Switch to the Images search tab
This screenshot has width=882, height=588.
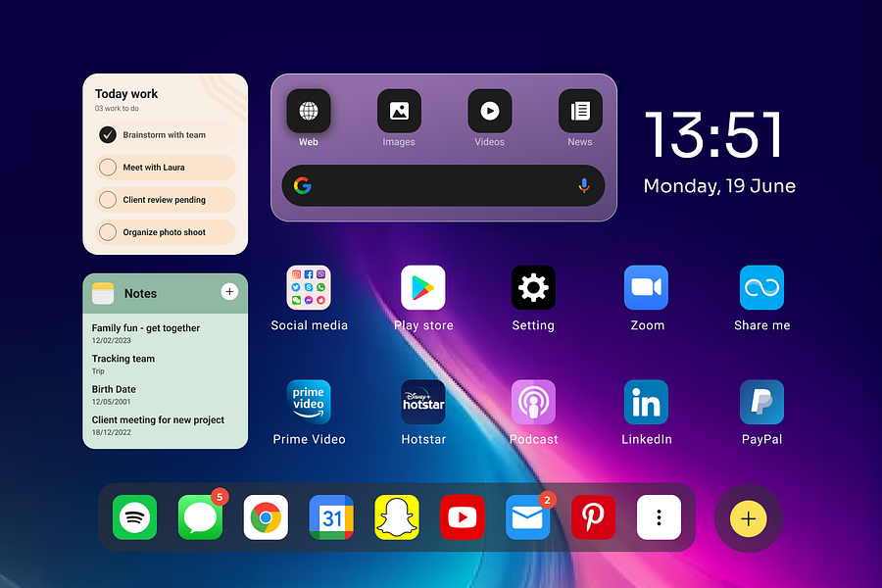399,119
